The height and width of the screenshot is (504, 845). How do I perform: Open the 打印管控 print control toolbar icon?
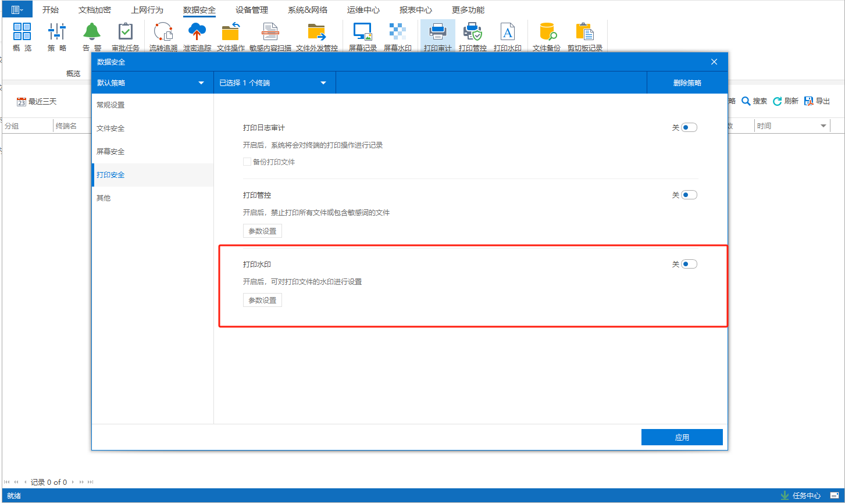[x=472, y=37]
